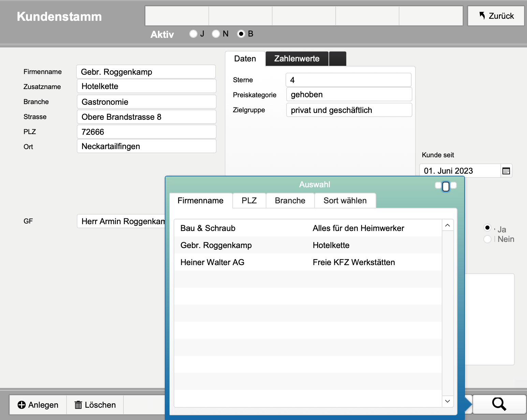
Task: Select the Bau & Schraub list entry
Action: (208, 228)
